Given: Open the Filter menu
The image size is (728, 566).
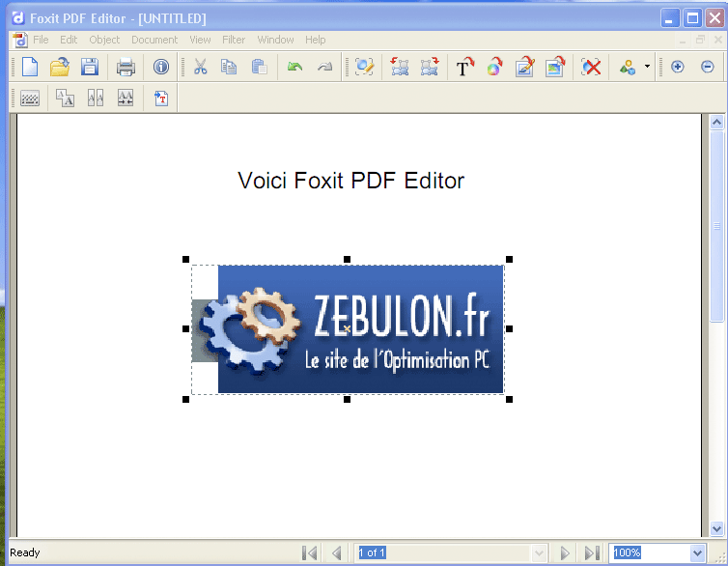Looking at the screenshot, I should (x=234, y=40).
